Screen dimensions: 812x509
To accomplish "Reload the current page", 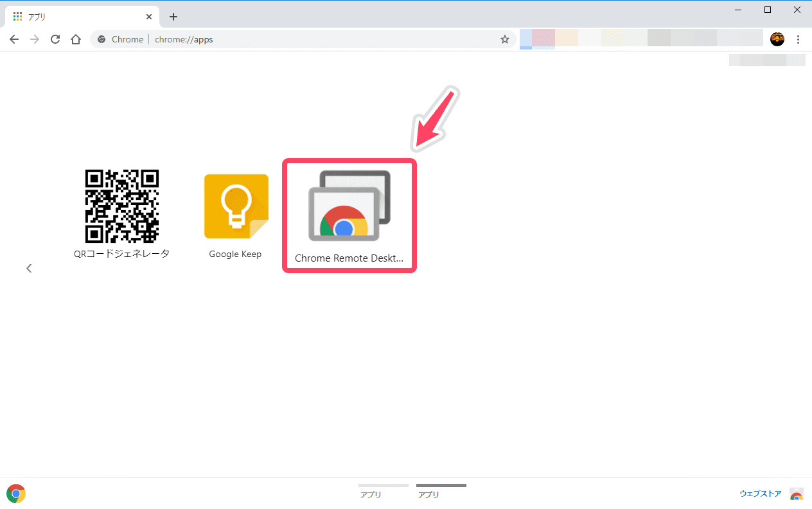I will click(x=55, y=39).
